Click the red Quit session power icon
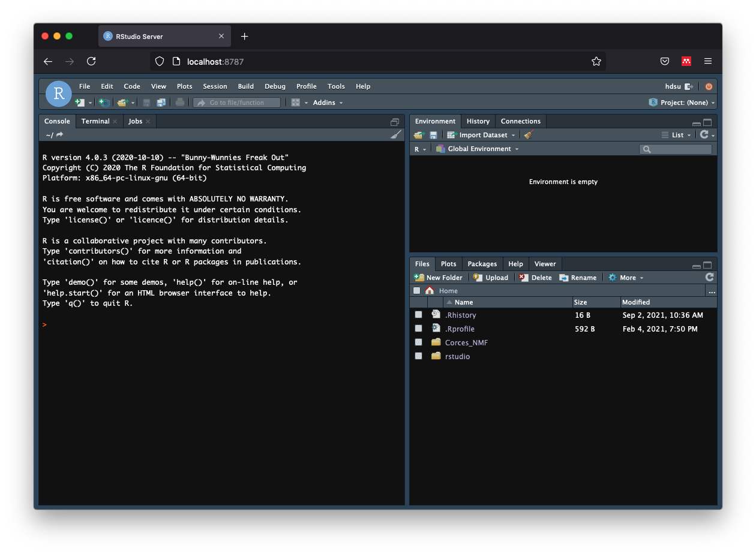This screenshot has width=756, height=554. (709, 86)
